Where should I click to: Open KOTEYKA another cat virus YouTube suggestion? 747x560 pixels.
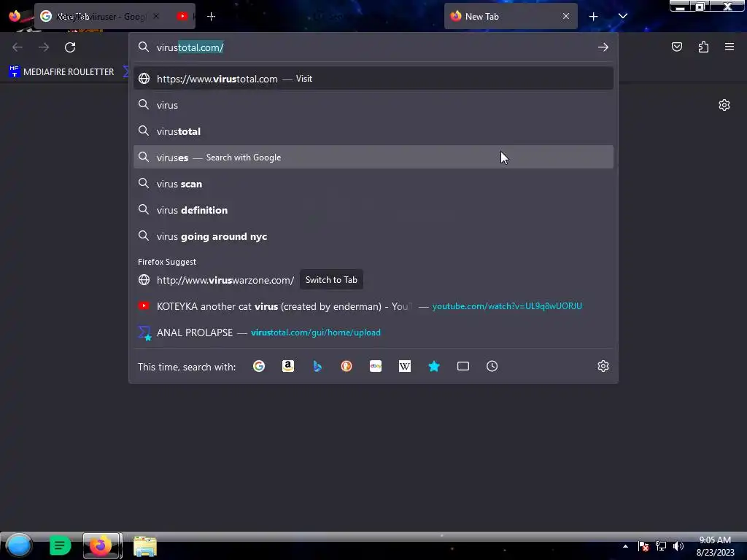(x=373, y=306)
